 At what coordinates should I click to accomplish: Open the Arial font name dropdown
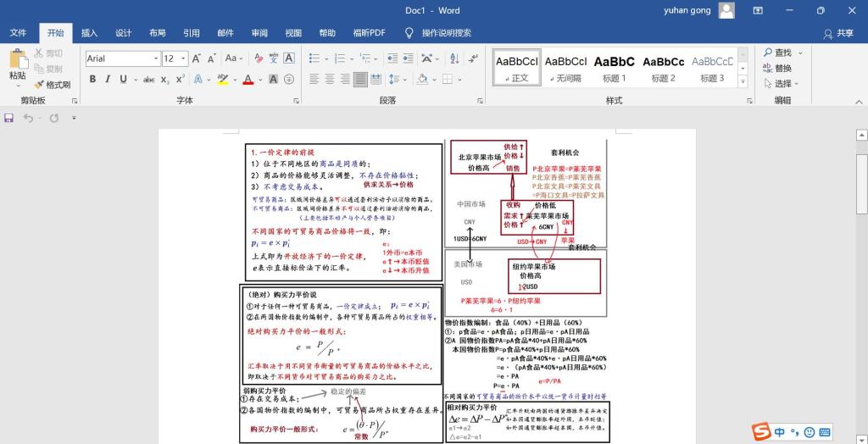(x=155, y=58)
